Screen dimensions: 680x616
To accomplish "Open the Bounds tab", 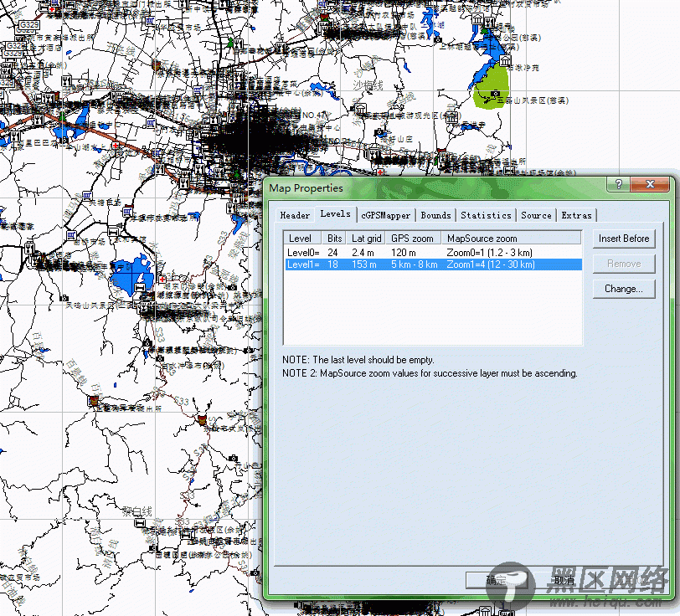I will 435,215.
